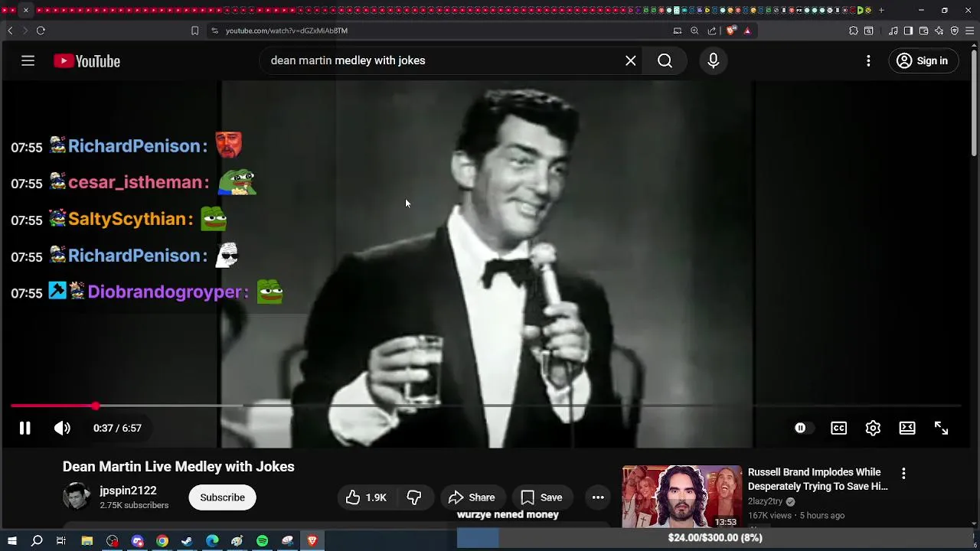The width and height of the screenshot is (980, 551).
Task: Reload the page with the refresh icon
Action: (41, 31)
